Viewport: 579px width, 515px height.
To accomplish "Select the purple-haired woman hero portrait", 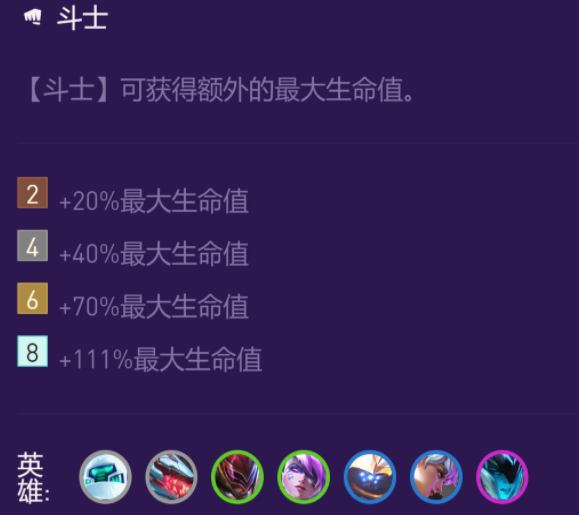I will (x=304, y=477).
